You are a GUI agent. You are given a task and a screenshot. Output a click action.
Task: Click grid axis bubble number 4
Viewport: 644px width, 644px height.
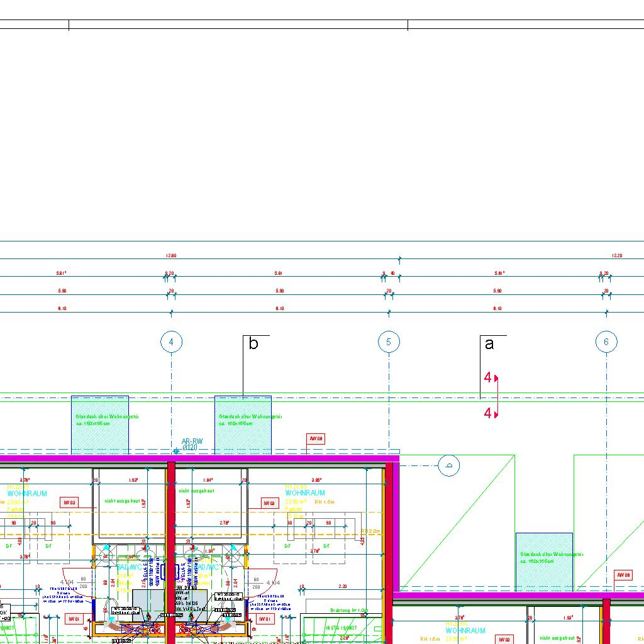click(x=171, y=342)
